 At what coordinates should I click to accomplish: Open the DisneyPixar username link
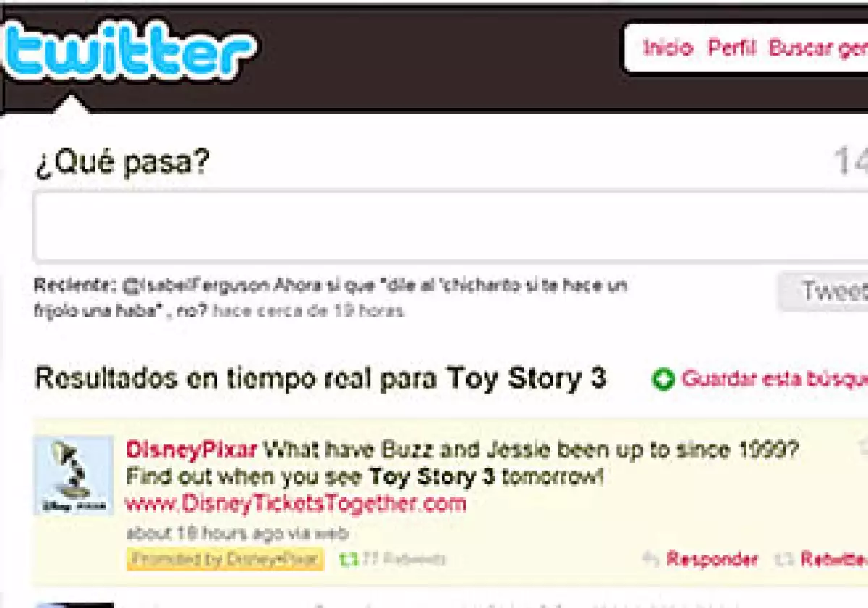(192, 450)
